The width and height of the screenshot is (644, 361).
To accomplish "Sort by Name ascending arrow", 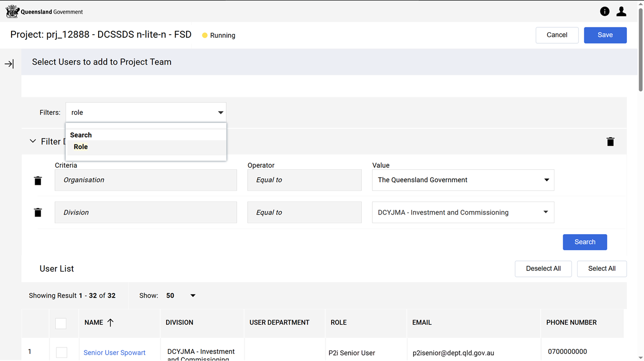I will pyautogui.click(x=111, y=323).
